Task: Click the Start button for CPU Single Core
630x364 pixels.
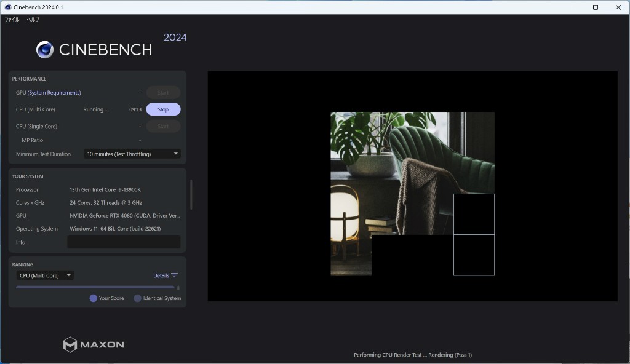Action: coord(163,126)
